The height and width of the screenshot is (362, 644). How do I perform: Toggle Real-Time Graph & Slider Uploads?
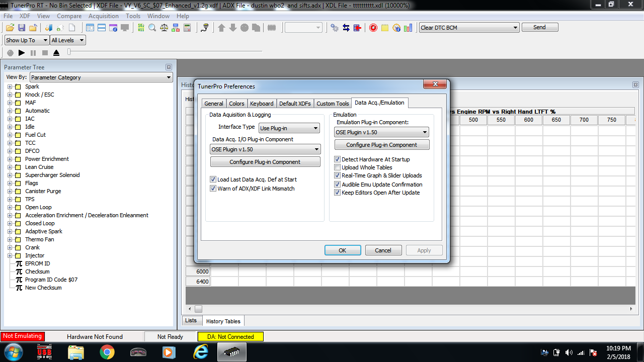point(338,175)
